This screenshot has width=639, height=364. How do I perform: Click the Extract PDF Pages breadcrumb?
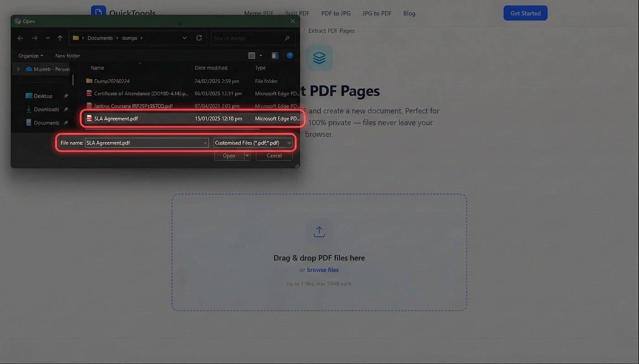[x=331, y=31]
